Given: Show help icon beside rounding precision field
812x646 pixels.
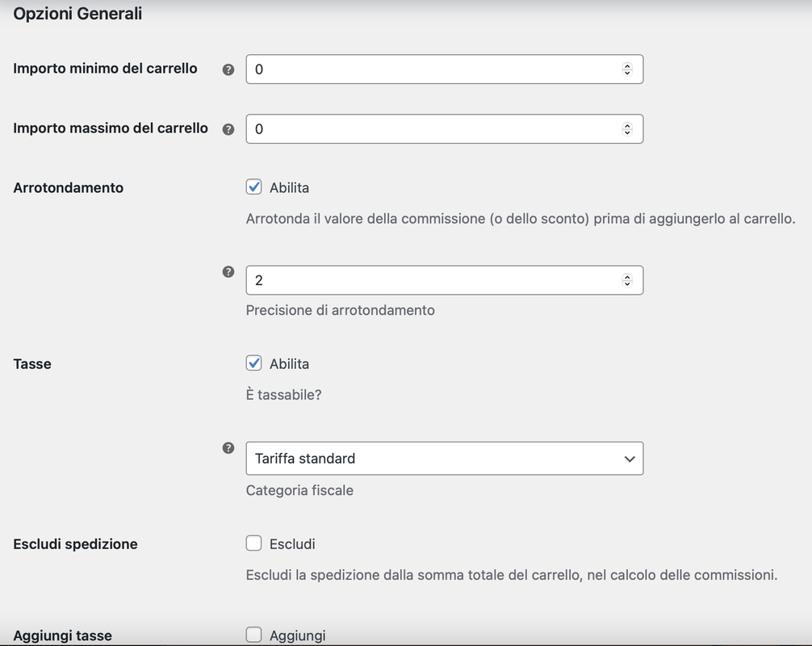Looking at the screenshot, I should pyautogui.click(x=228, y=271).
